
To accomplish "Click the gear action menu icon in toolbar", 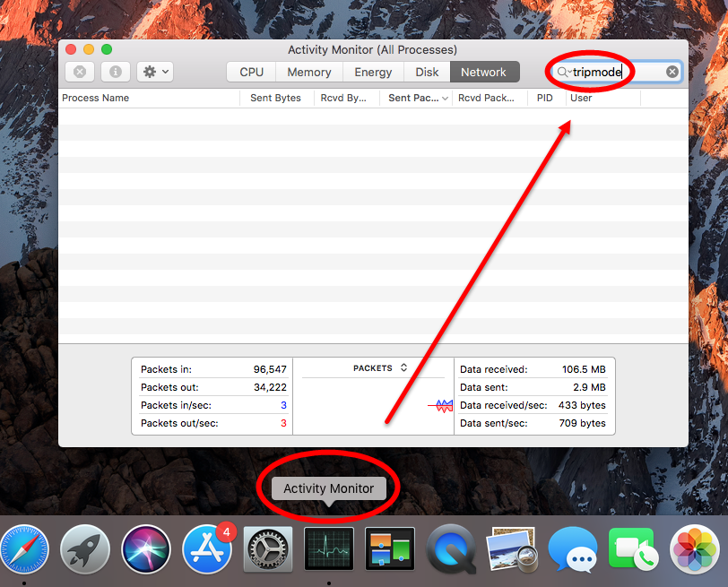I will [152, 72].
